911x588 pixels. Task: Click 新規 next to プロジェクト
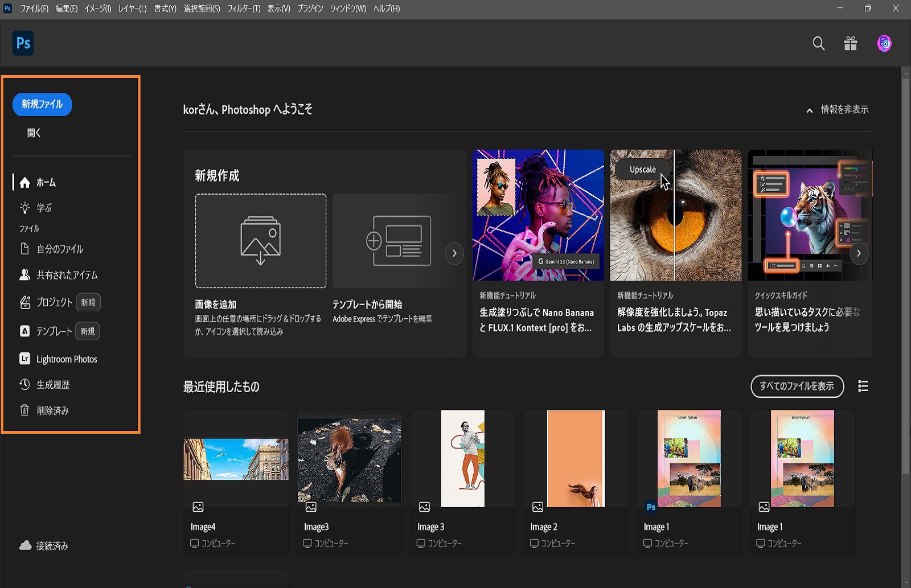pos(88,302)
